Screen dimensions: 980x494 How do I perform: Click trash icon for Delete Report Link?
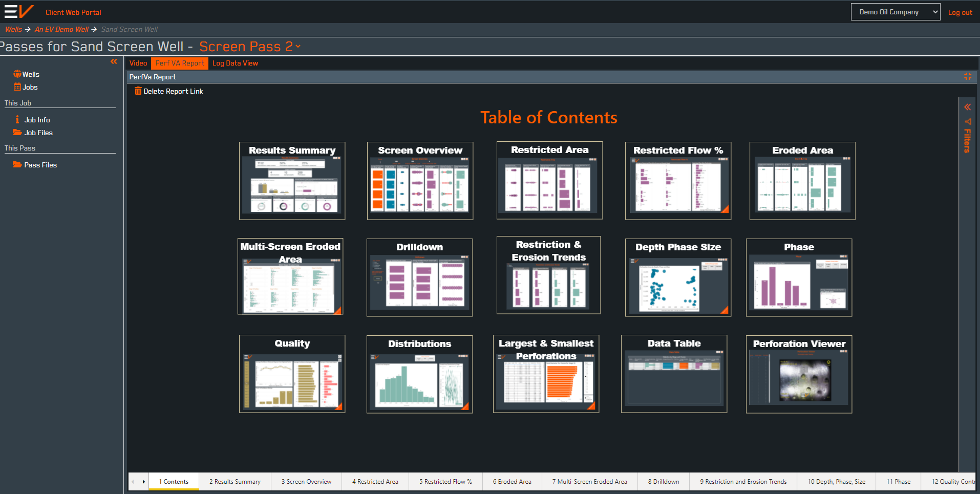[x=138, y=91]
